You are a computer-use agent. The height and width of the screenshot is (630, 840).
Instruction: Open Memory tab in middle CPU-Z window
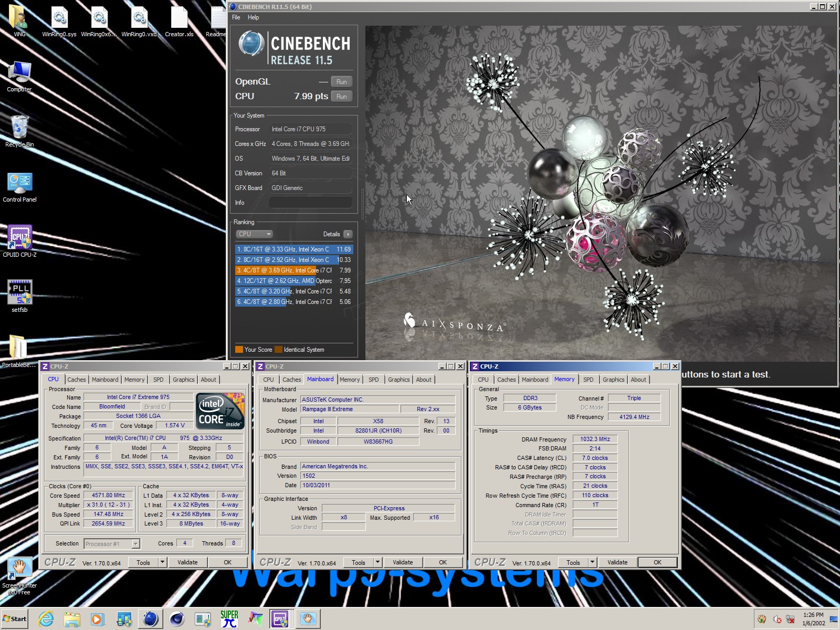[350, 380]
